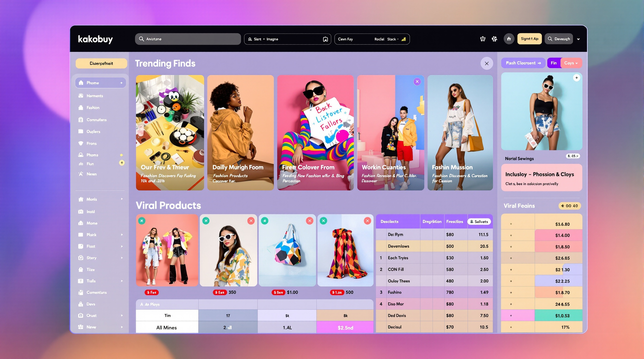Click the Pash Clocreent button
Screen dimensions: 644x359
(x=523, y=63)
